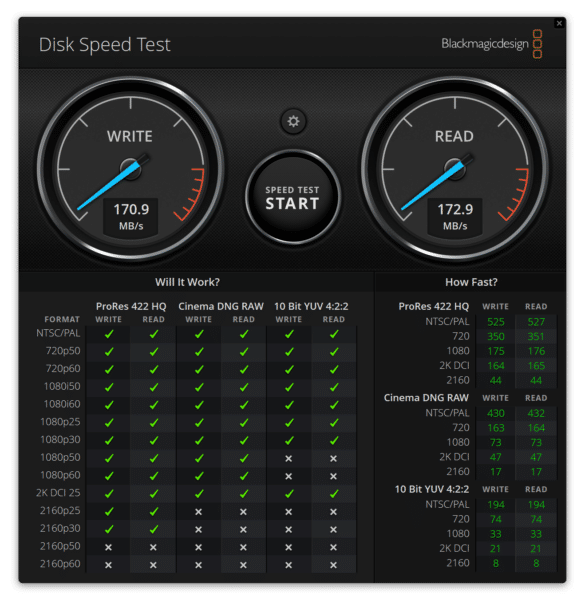Image resolution: width=585 pixels, height=604 pixels.
Task: Click the Cinema DNG RAW heading in How Fast
Action: (426, 398)
